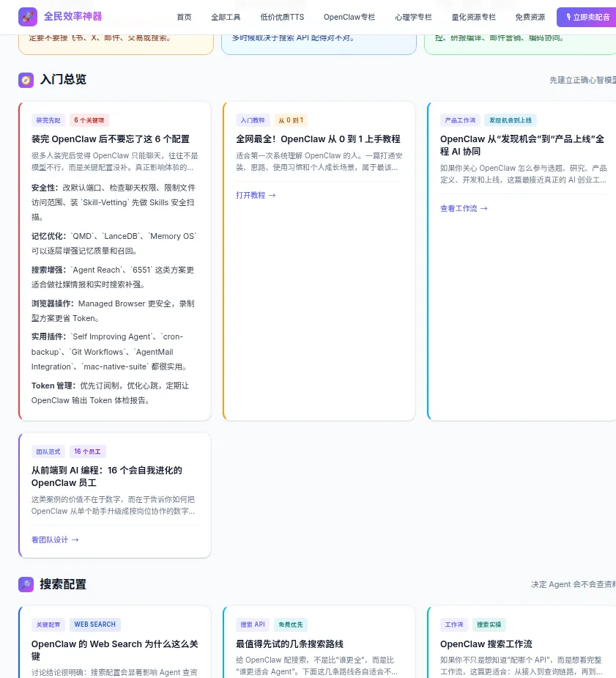Click the 记忆优化 paragraph
The height and width of the screenshot is (678, 616).
click(x=114, y=243)
